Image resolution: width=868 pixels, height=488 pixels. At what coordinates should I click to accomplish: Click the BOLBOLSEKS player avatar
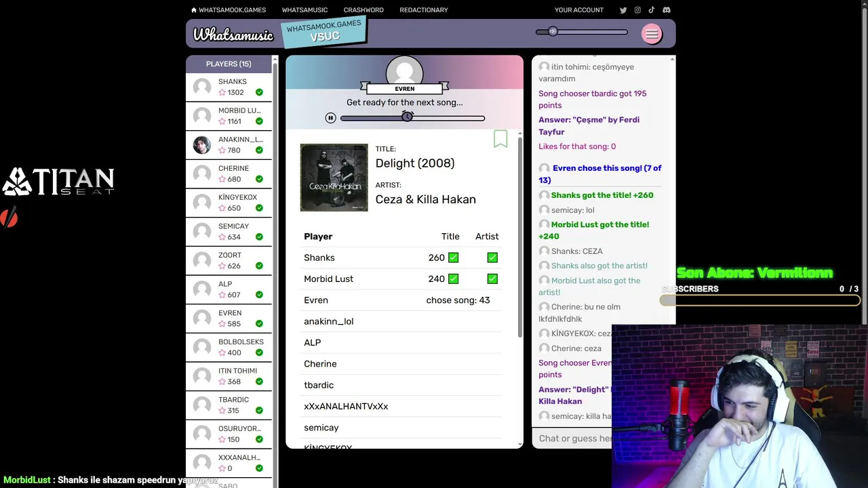click(202, 347)
